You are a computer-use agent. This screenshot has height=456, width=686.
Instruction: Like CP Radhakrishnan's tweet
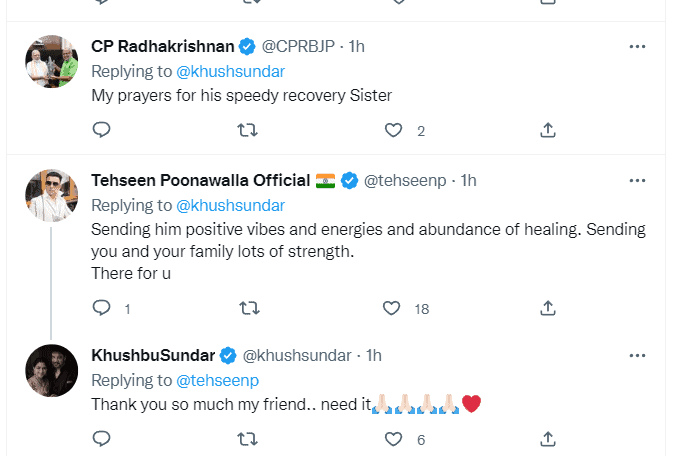(x=394, y=130)
